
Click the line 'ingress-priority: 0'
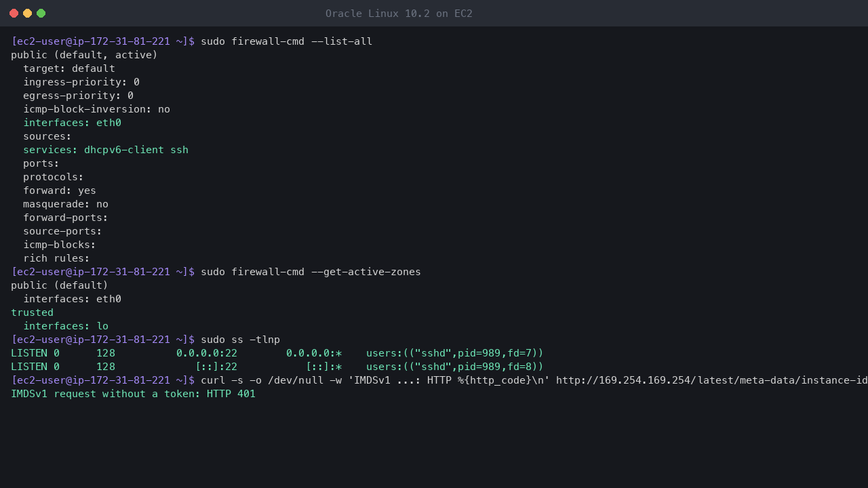81,82
